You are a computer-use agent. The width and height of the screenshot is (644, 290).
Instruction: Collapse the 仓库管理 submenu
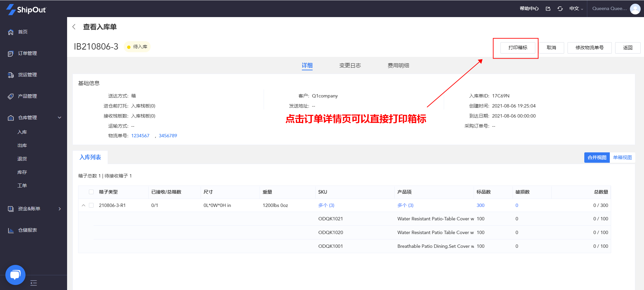[60, 118]
